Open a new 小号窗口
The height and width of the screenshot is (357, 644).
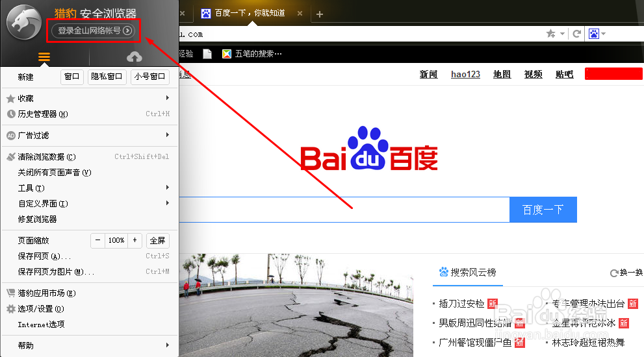point(150,77)
